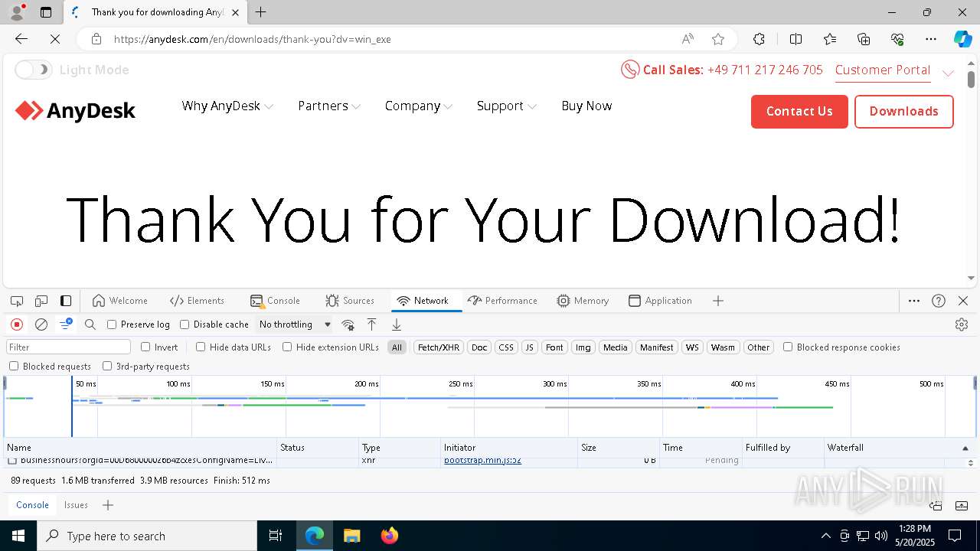Viewport: 980px width, 551px height.
Task: Enable Preserve log checkbox
Action: coord(112,324)
